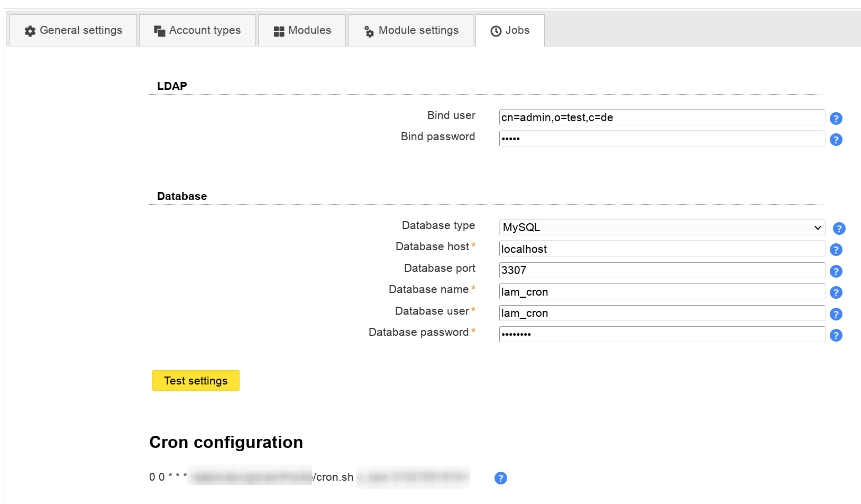Click into the Database host field
Screen dimensions: 861x504
661,249
